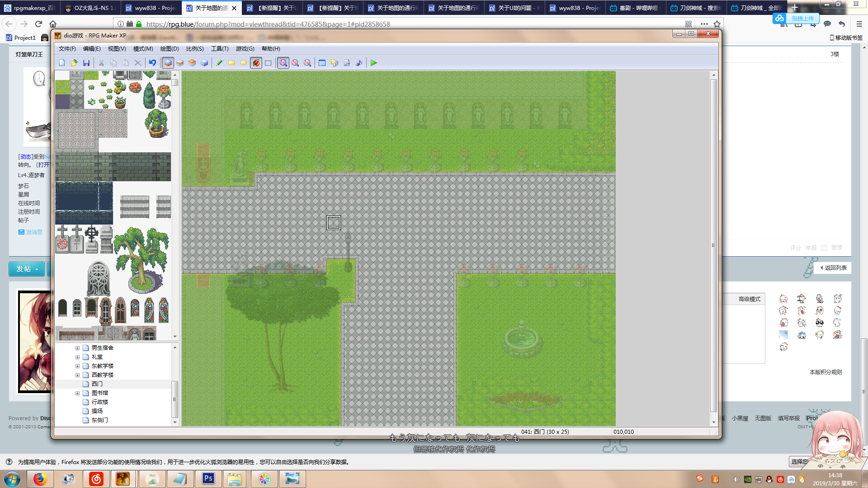Select the 行政楼 map in the tree

pyautogui.click(x=100, y=402)
